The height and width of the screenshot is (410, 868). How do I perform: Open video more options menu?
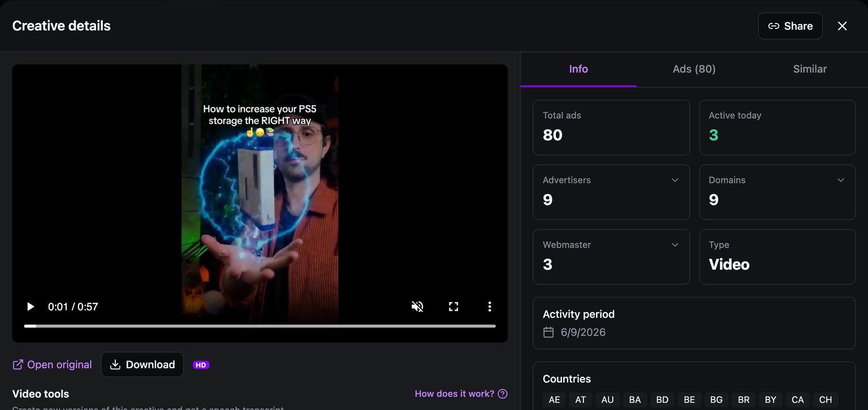click(x=489, y=307)
